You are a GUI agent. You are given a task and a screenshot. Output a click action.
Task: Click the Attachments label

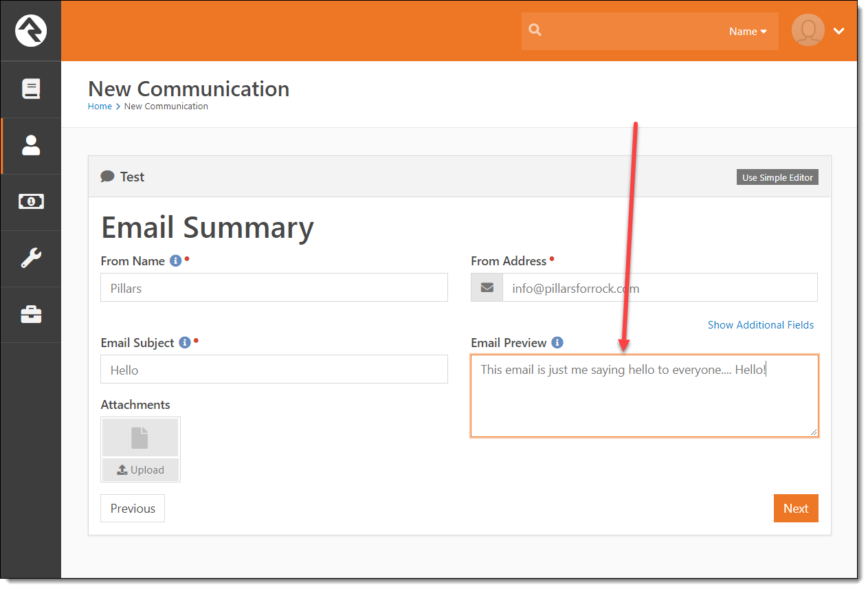point(135,405)
